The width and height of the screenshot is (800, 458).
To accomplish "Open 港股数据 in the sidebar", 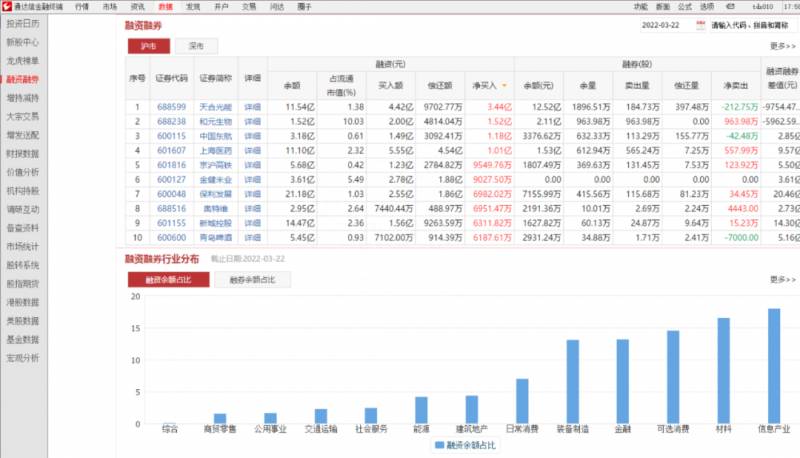I will coord(23,302).
